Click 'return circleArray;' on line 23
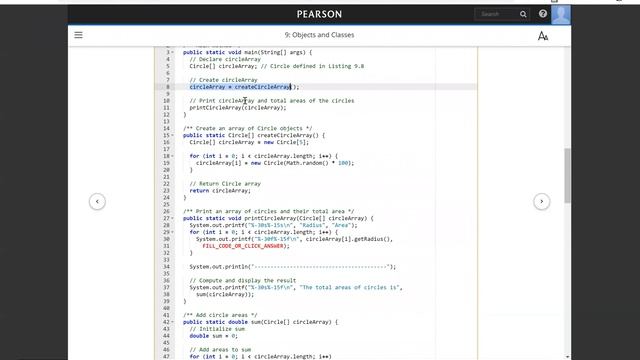The image size is (640, 360). point(220,191)
